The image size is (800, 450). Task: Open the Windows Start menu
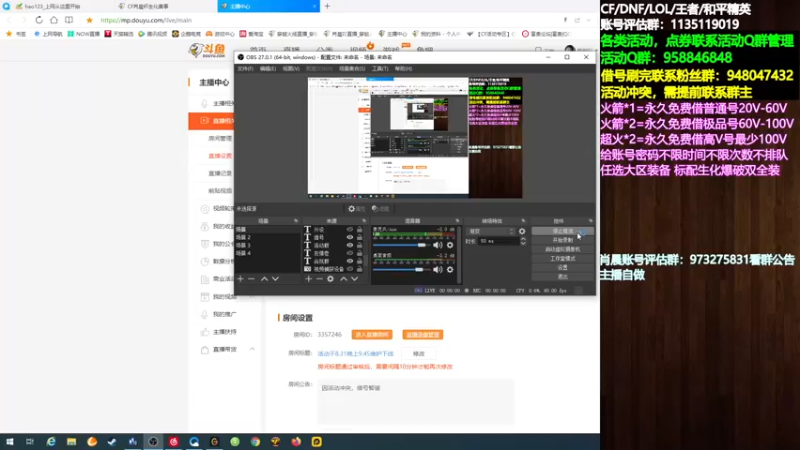[9, 442]
